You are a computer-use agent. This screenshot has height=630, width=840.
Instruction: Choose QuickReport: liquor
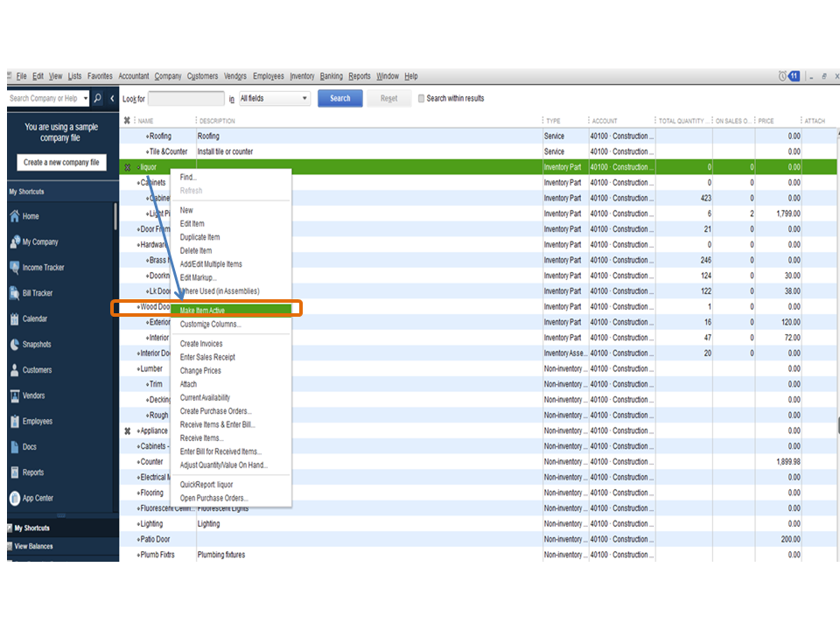(206, 484)
